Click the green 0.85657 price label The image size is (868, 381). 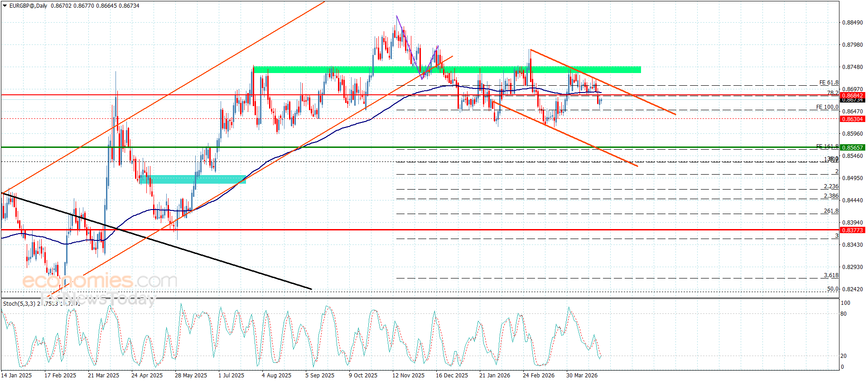click(x=852, y=147)
